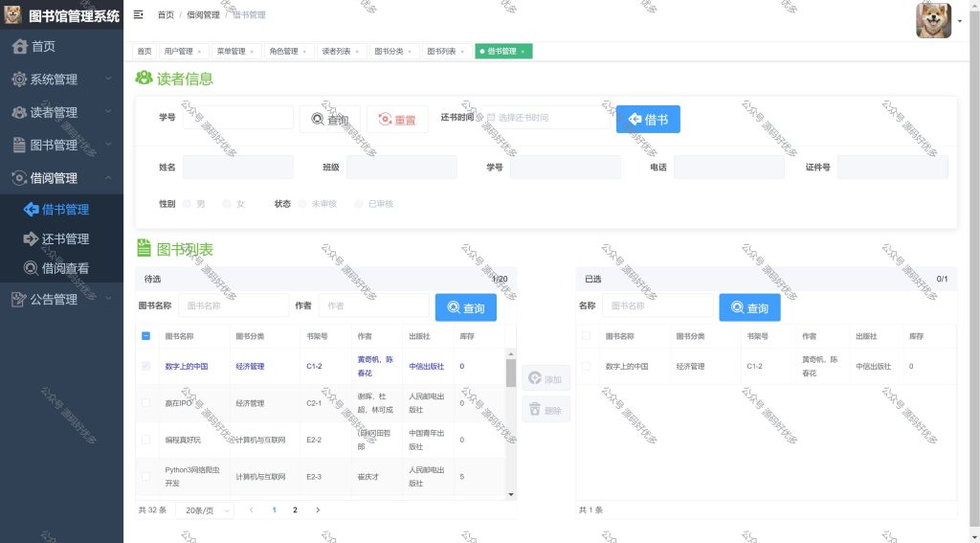Click the blue 借书 button
Screen dimensions: 980x543
648,119
